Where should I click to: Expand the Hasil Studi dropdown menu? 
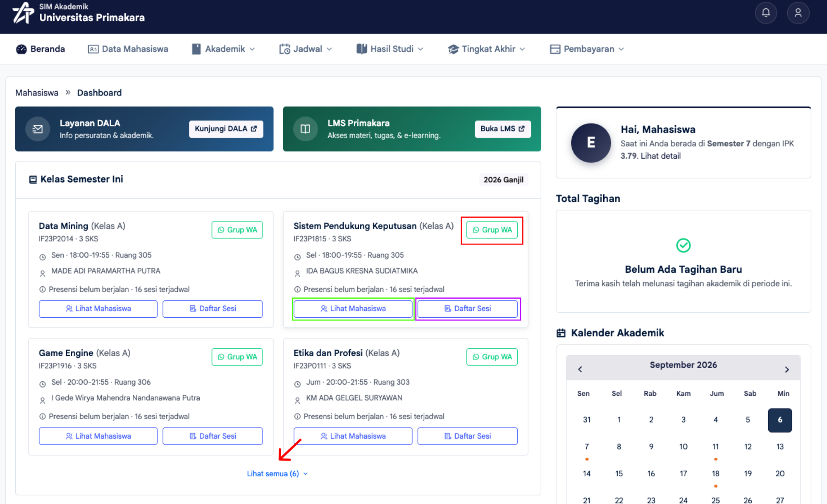390,49
